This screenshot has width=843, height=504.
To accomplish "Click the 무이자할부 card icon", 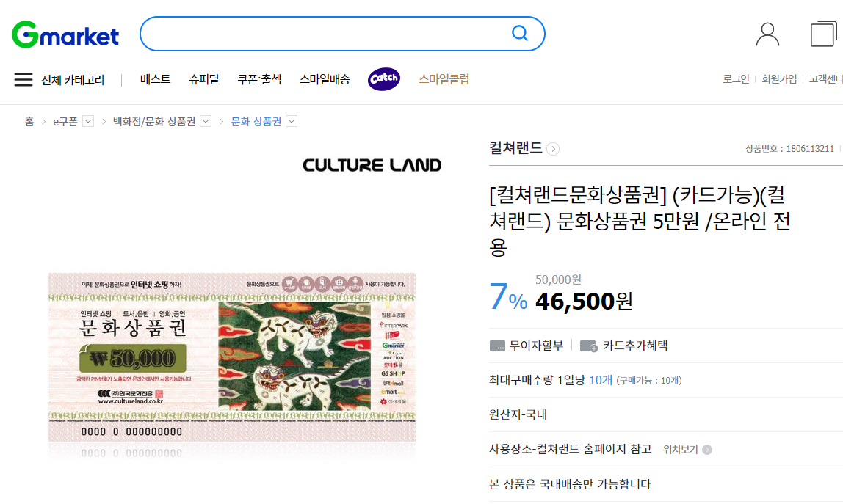I will point(497,346).
